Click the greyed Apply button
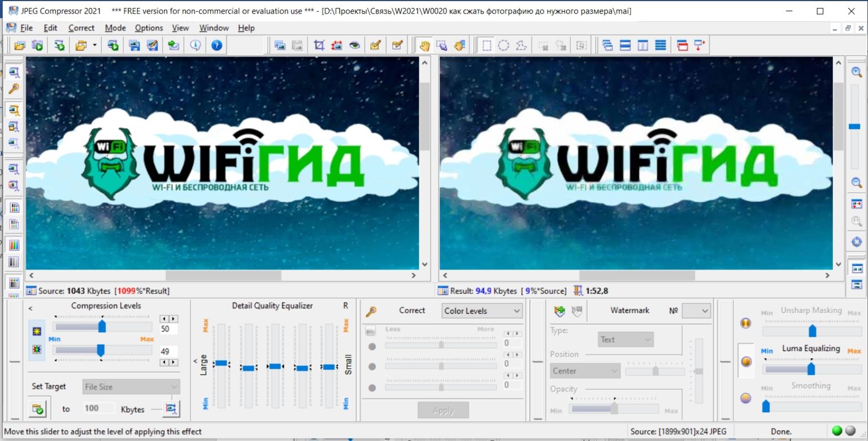The height and width of the screenshot is (441, 868). coord(443,410)
